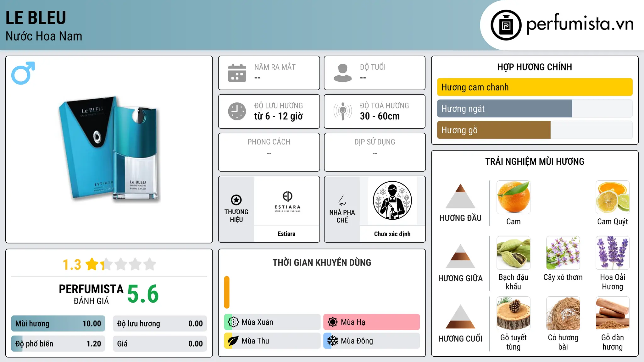Click the calendar icon beside Năm ra mắt
644x362 pixels.
pos(237,73)
